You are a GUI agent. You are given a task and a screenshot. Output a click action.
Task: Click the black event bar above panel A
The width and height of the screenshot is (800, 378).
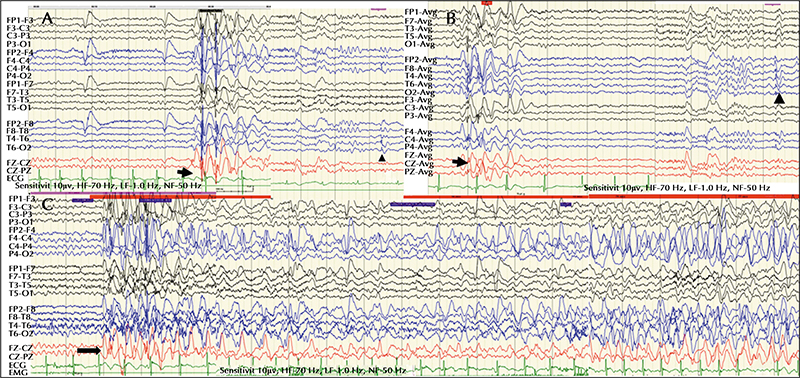click(211, 10)
